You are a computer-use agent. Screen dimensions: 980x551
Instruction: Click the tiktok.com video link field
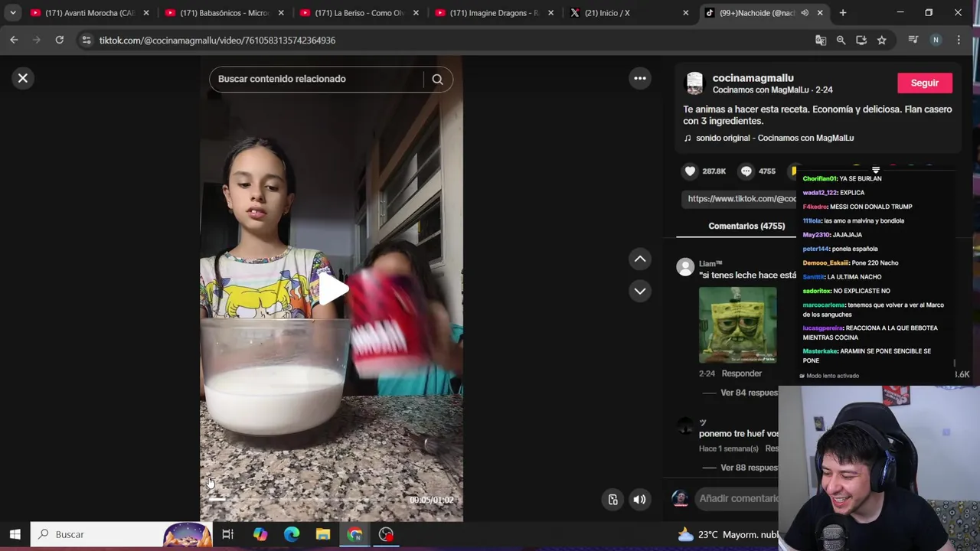click(x=740, y=199)
